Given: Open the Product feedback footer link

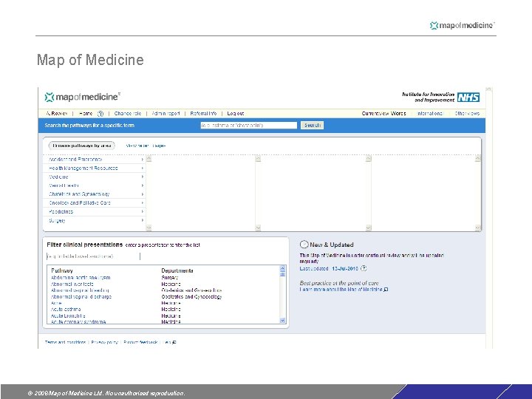Looking at the screenshot, I should coord(140,342).
